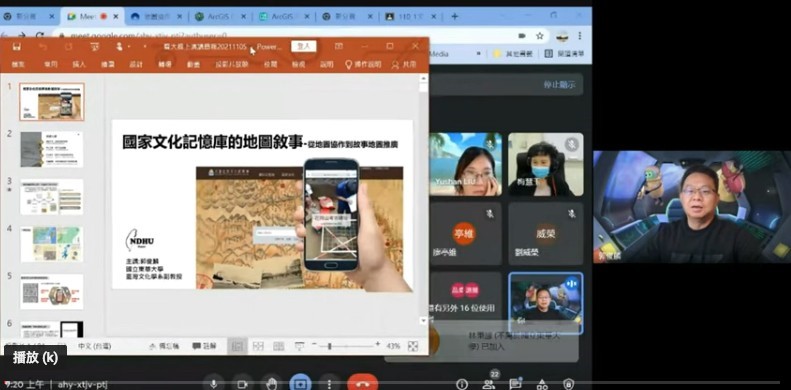Viewport: 791px width, 390px height.
Task: Select slide 5 thumbnail
Action: (52, 292)
